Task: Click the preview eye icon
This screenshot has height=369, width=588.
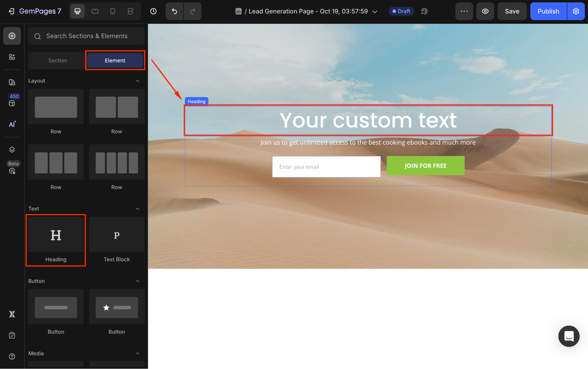Action: (485, 11)
